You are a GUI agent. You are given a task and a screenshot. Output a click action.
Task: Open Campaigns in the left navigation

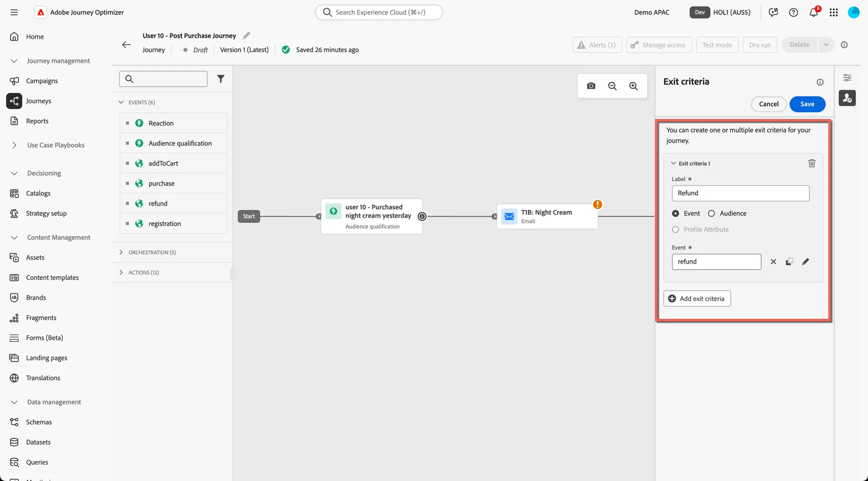pyautogui.click(x=42, y=81)
